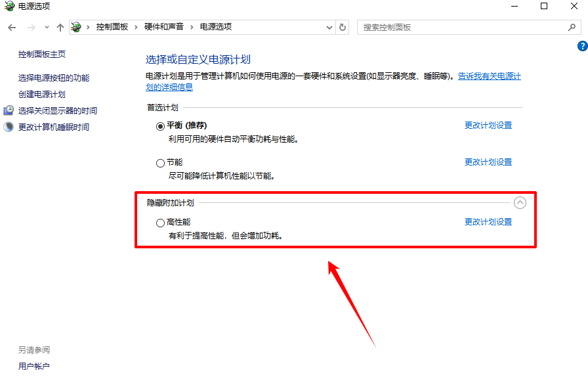Maximize the 电源选项 window
The width and height of the screenshot is (588, 383).
click(544, 6)
